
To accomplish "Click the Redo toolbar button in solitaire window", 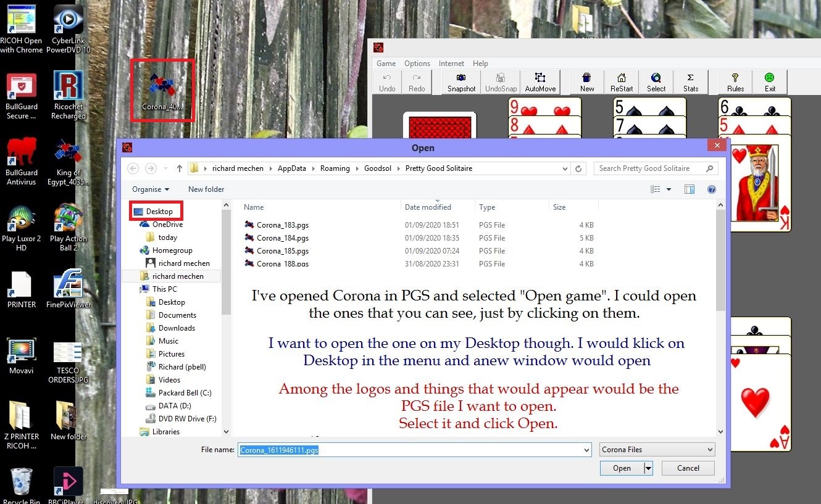I will click(417, 82).
